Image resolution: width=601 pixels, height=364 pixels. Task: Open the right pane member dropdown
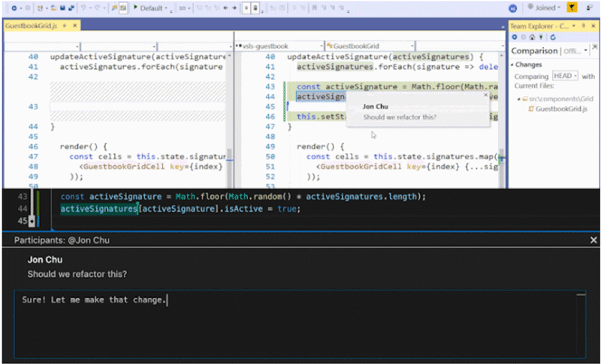(461, 46)
